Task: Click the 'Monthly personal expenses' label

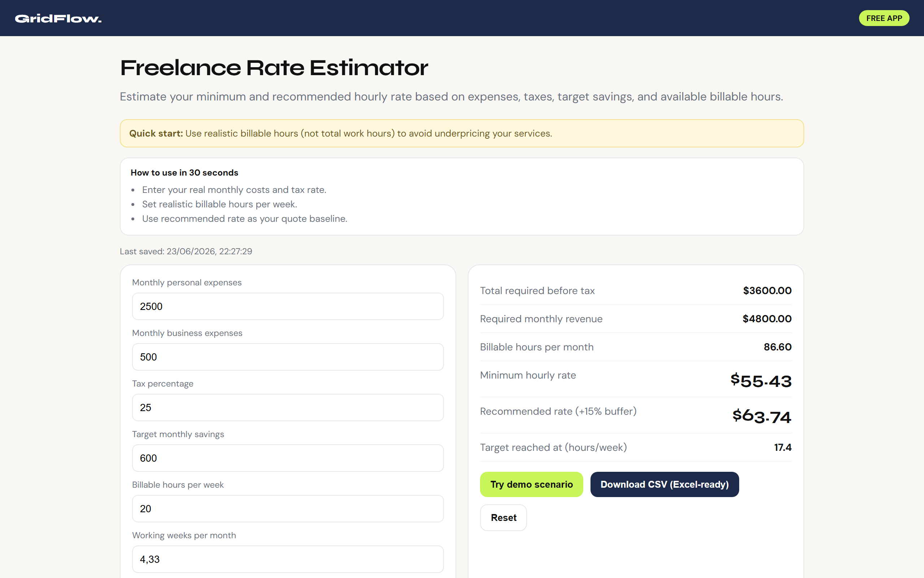Action: 187,282
